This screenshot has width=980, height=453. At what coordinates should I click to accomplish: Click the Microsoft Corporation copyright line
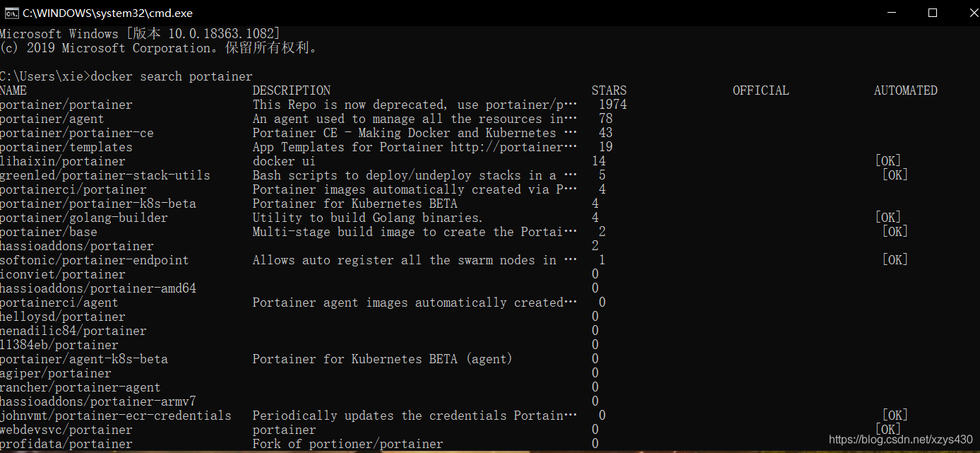[x=159, y=48]
